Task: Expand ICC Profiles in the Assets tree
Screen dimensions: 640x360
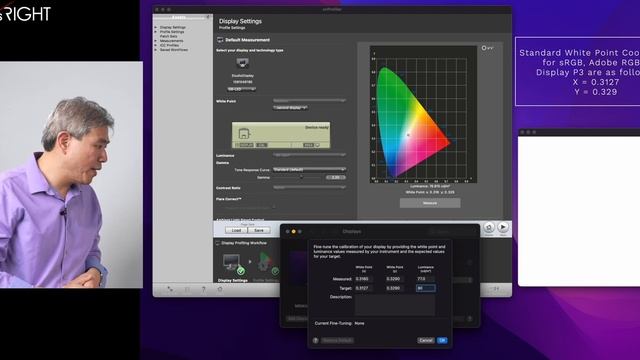Action: click(156, 45)
